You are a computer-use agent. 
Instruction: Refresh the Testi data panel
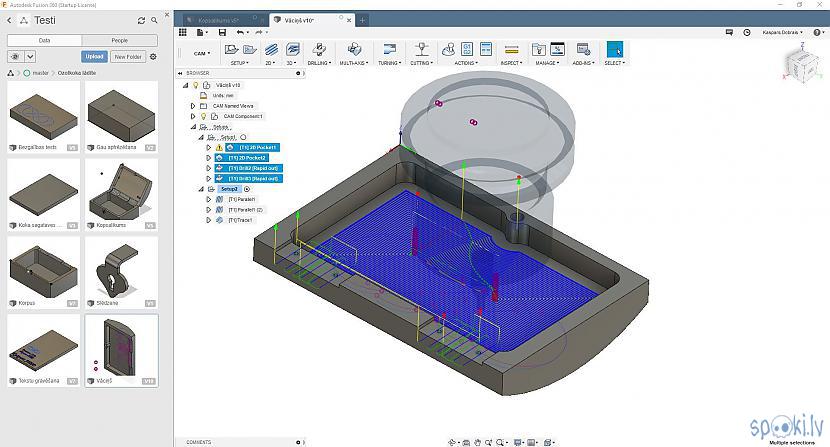tap(141, 21)
